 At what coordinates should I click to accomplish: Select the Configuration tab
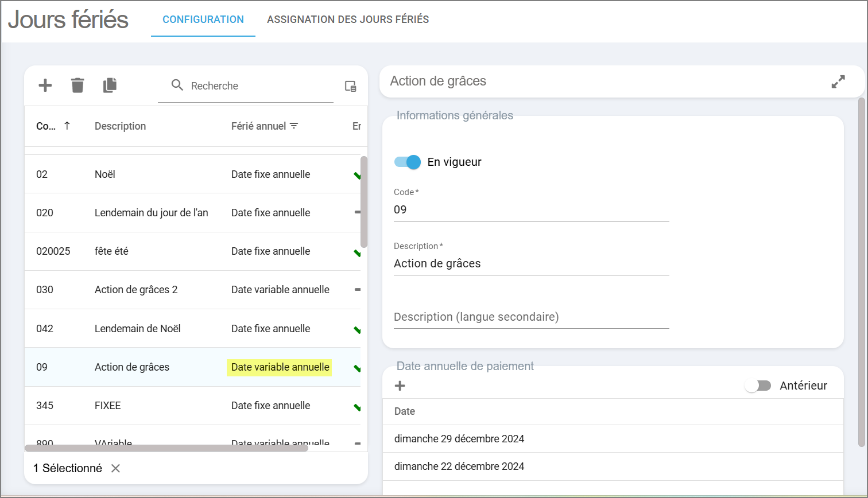203,20
